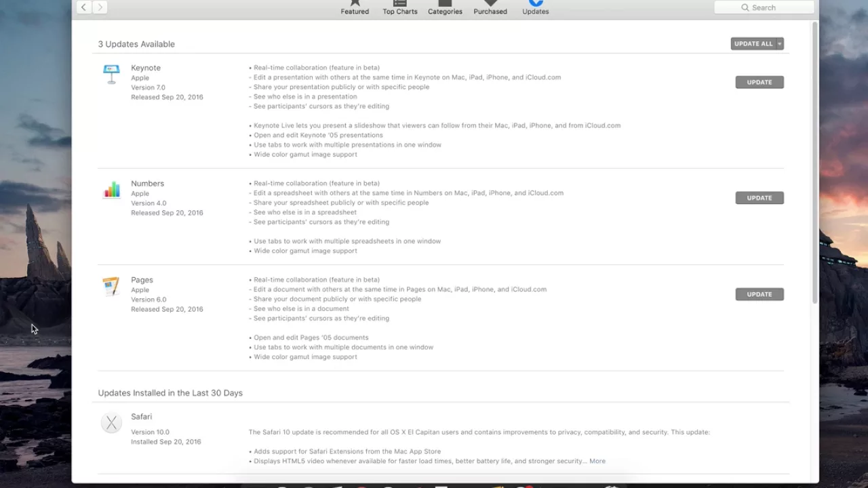Click 'Version 10.0' under Safari
This screenshot has height=488, width=868.
(150, 432)
